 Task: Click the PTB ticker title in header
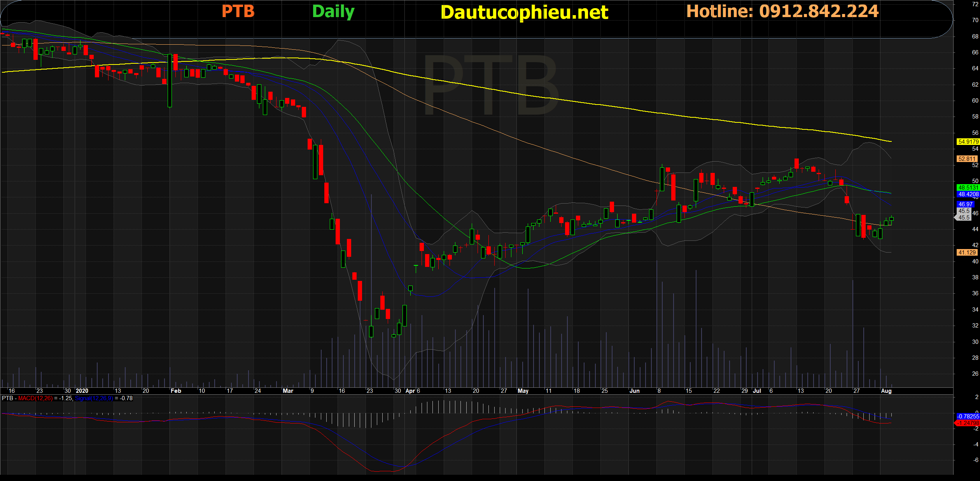[x=238, y=12]
